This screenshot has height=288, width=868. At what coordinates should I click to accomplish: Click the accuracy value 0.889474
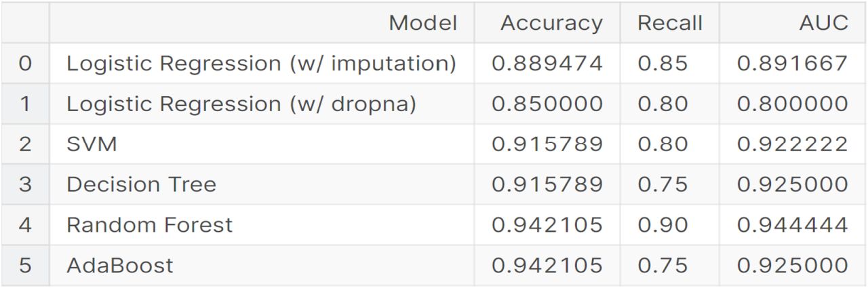coord(547,64)
